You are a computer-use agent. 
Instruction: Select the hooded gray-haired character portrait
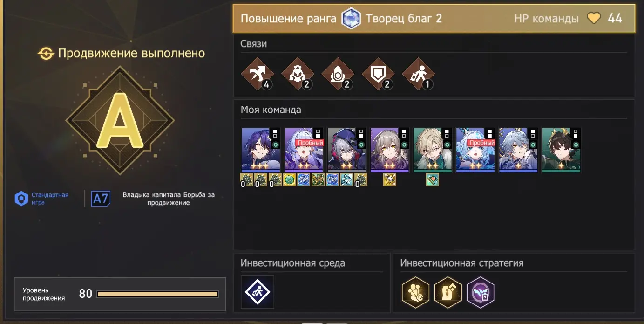(x=347, y=150)
